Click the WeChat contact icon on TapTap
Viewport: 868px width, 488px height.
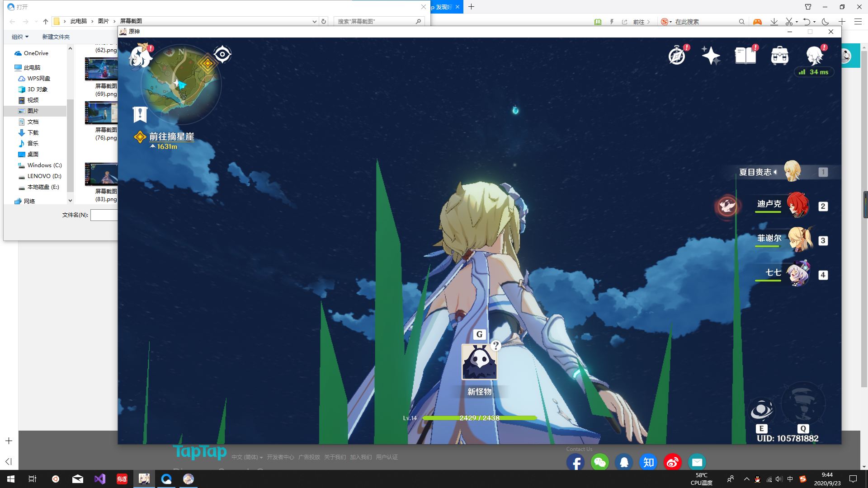(x=600, y=462)
